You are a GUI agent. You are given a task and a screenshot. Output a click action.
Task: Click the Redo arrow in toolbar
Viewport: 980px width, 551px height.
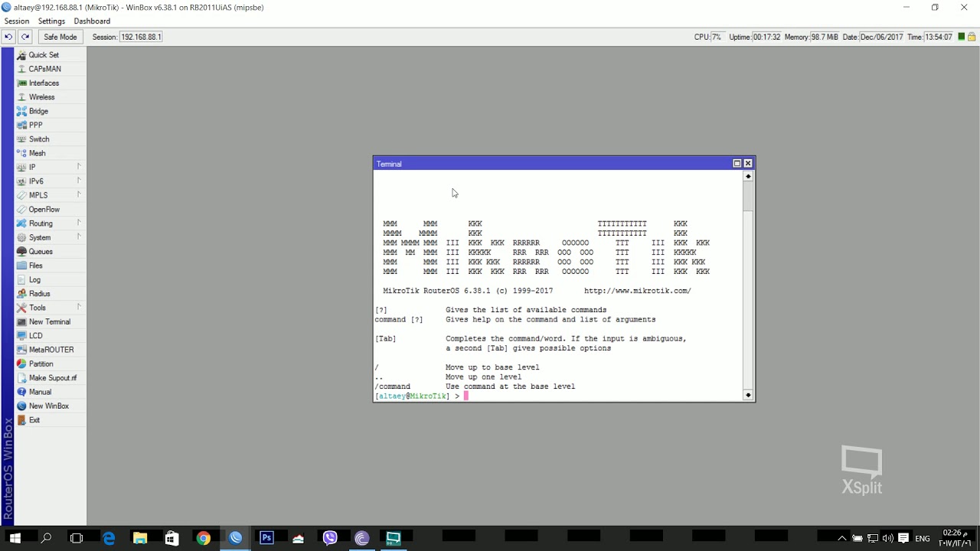25,37
